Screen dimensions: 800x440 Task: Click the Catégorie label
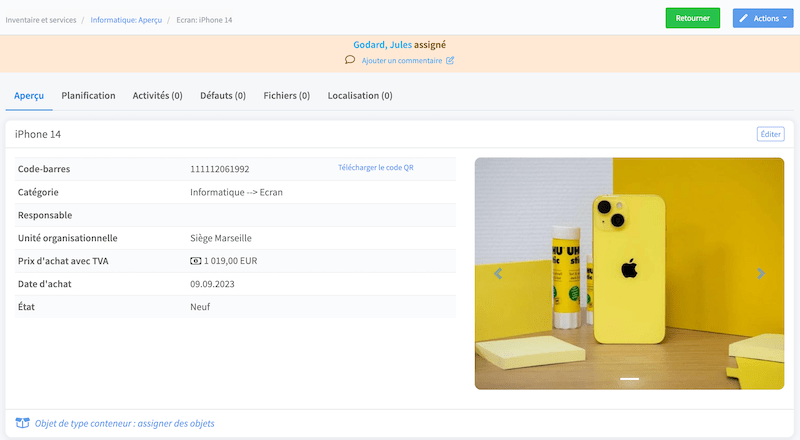click(x=38, y=192)
